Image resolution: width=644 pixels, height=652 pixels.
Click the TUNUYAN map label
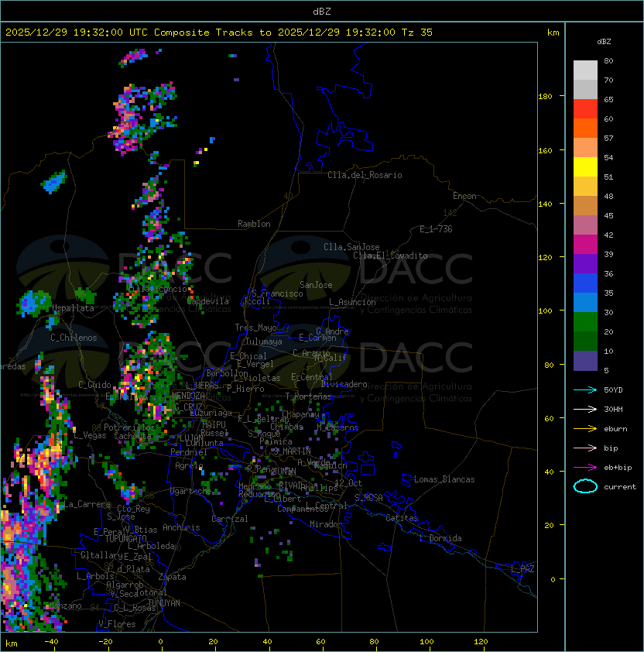coord(164,603)
